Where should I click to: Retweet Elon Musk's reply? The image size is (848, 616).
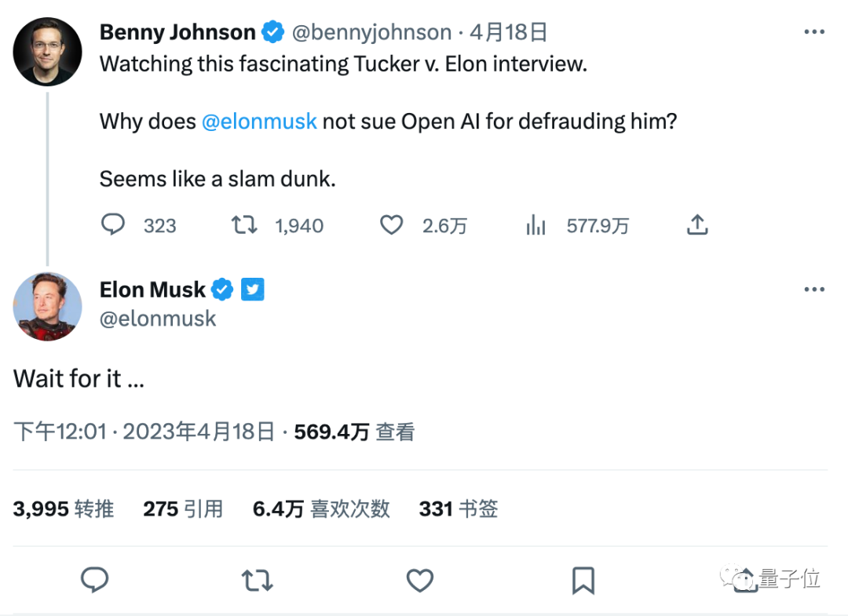pyautogui.click(x=257, y=580)
